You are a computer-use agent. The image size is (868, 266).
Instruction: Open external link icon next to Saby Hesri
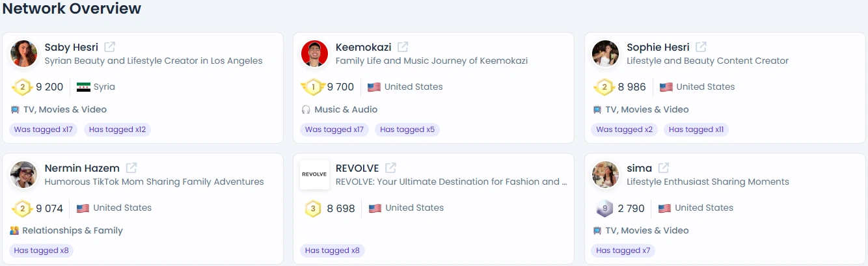click(x=110, y=47)
